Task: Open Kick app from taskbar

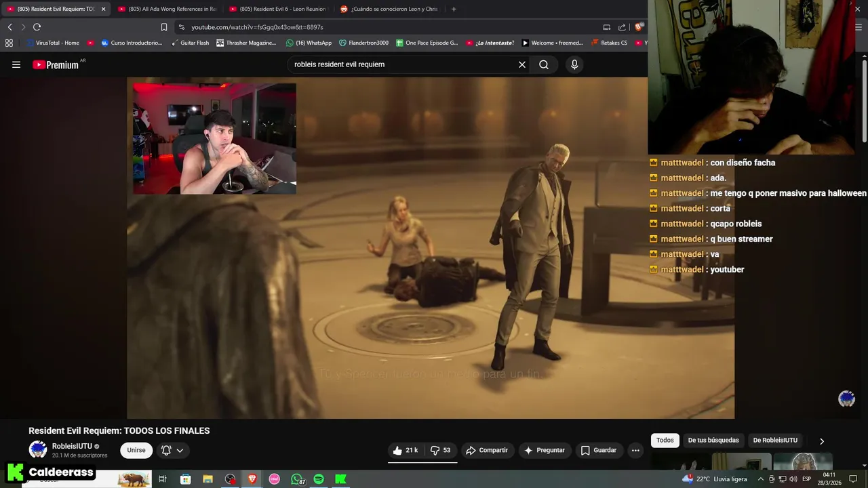Action: (341, 479)
